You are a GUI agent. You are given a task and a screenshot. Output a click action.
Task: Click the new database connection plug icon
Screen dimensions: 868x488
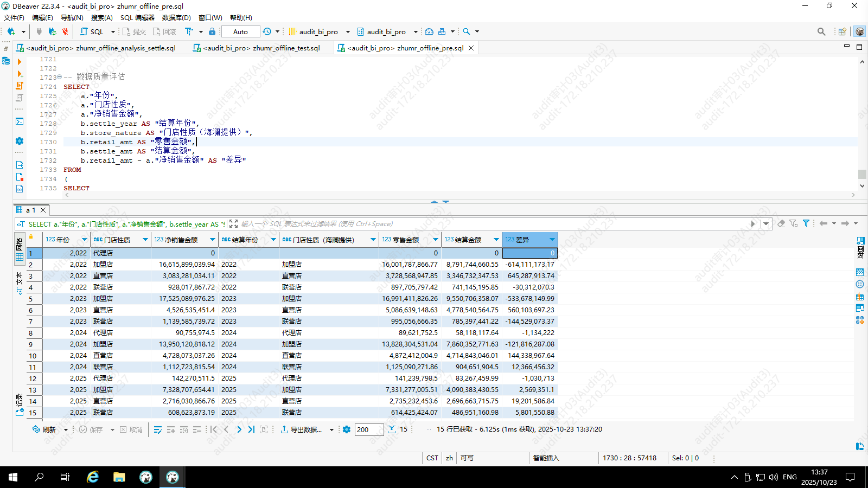[11, 31]
